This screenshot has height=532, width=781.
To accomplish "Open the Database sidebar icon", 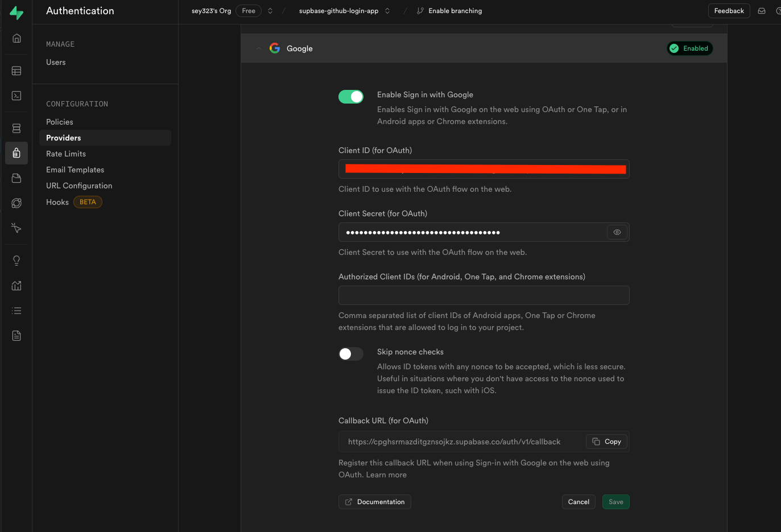I will coord(16,129).
